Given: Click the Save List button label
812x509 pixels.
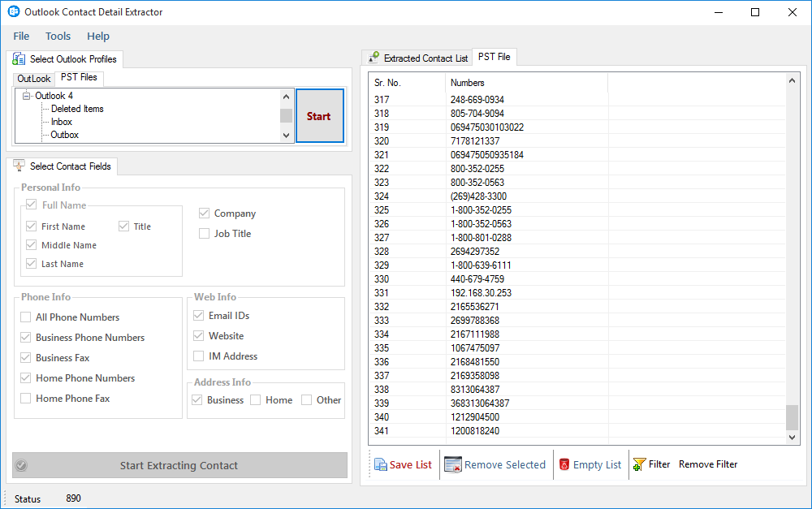Looking at the screenshot, I should tap(410, 465).
